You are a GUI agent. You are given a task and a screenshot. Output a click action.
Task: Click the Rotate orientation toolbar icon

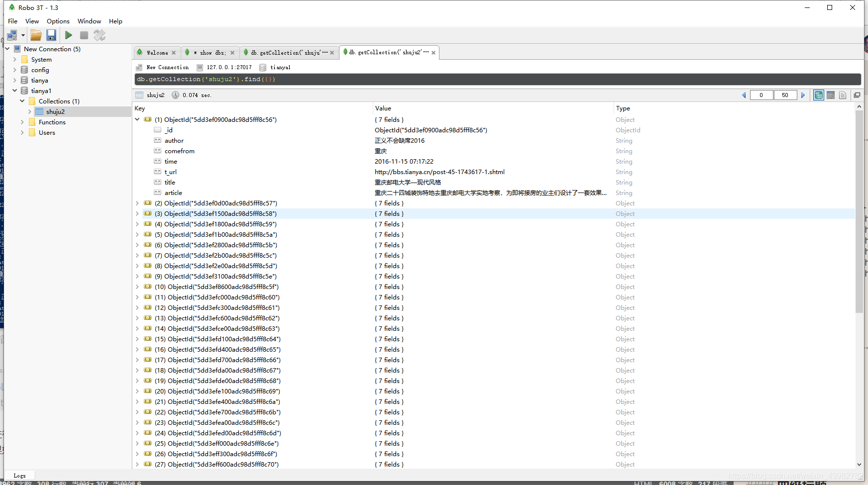pos(100,35)
